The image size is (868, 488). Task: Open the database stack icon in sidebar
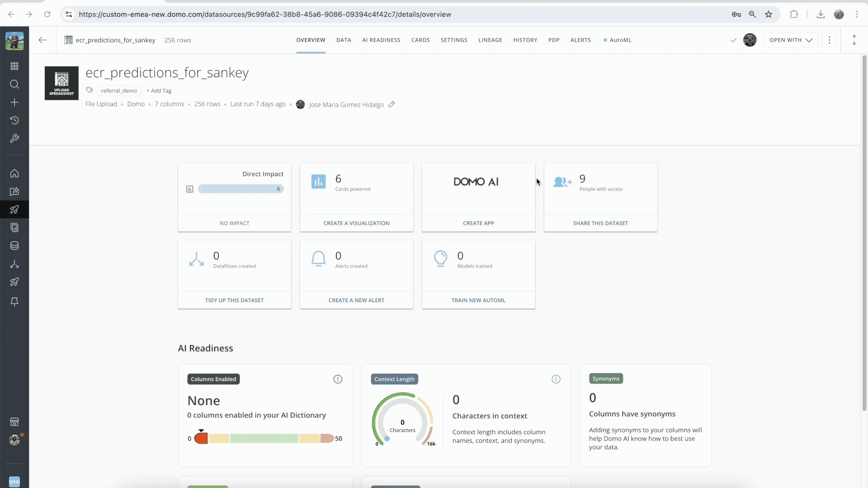click(14, 246)
